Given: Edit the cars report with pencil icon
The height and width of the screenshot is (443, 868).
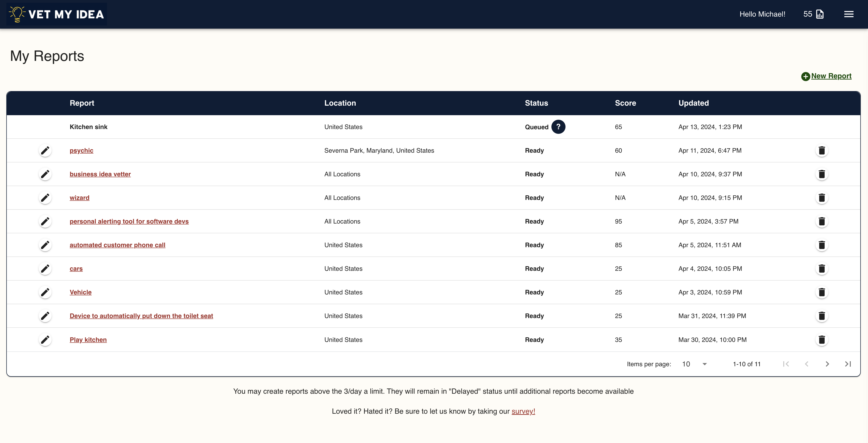Looking at the screenshot, I should pyautogui.click(x=45, y=269).
